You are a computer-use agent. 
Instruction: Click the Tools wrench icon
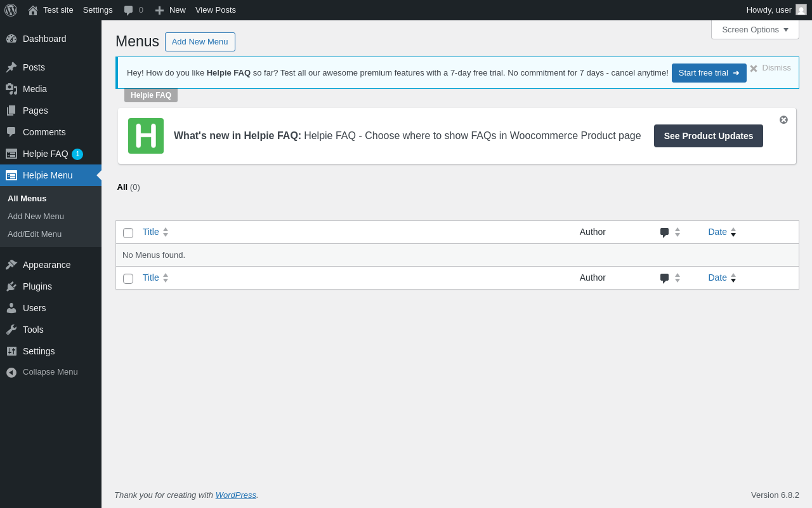[x=11, y=330]
